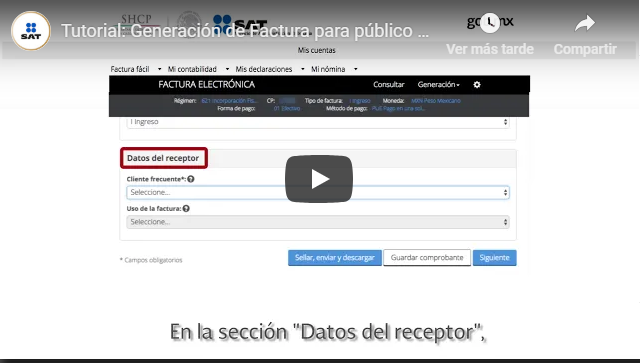The width and height of the screenshot is (640, 363).
Task: Open the video title link
Action: [245, 31]
